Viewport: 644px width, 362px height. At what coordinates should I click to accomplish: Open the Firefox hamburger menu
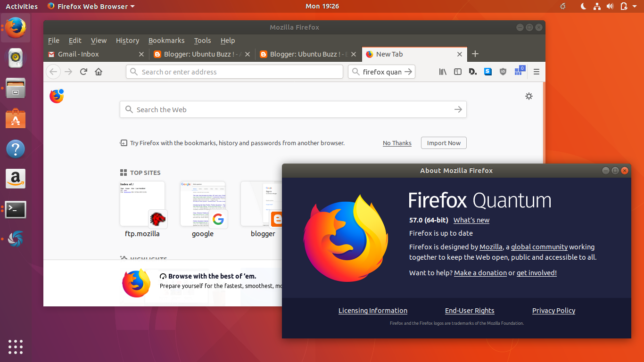(537, 72)
